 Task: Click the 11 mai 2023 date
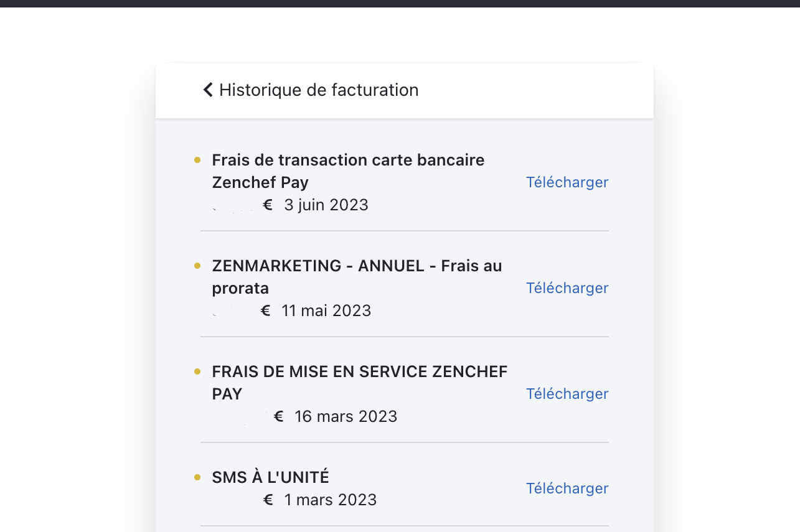326,310
